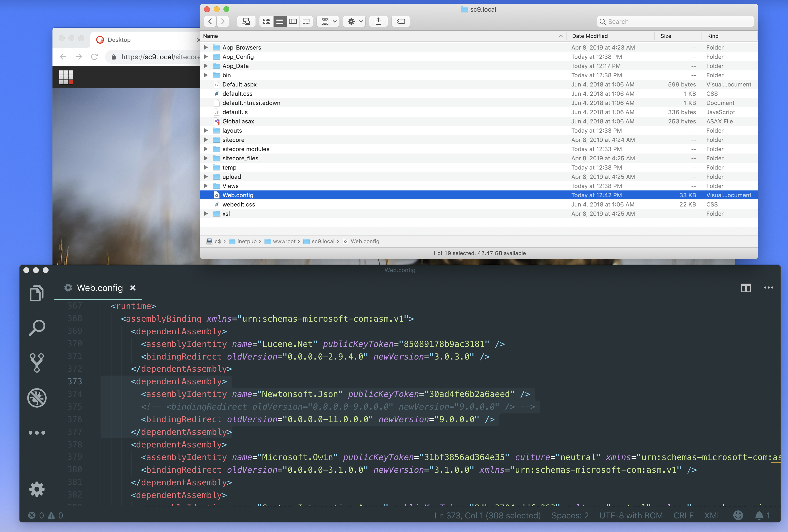Switch Finder to column view
The height and width of the screenshot is (532, 788).
pos(293,21)
